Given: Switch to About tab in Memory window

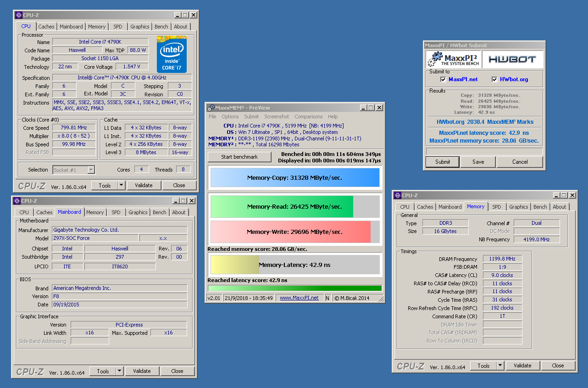Looking at the screenshot, I should [x=560, y=207].
